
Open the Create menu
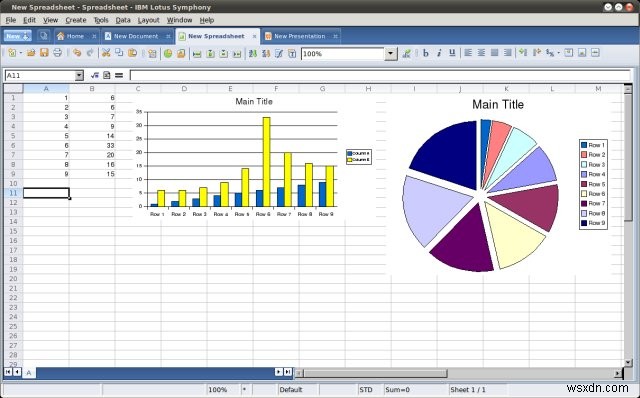click(76, 20)
